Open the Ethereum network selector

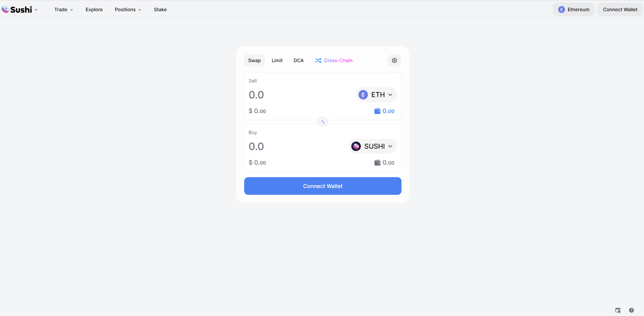(574, 10)
